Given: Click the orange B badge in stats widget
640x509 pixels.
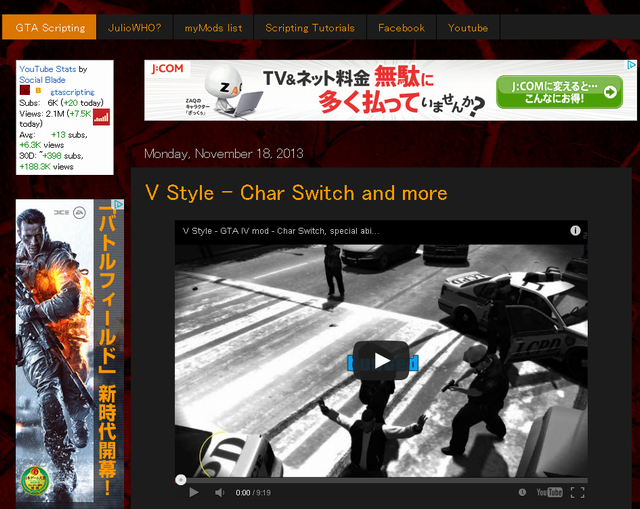Looking at the screenshot, I should [38, 91].
